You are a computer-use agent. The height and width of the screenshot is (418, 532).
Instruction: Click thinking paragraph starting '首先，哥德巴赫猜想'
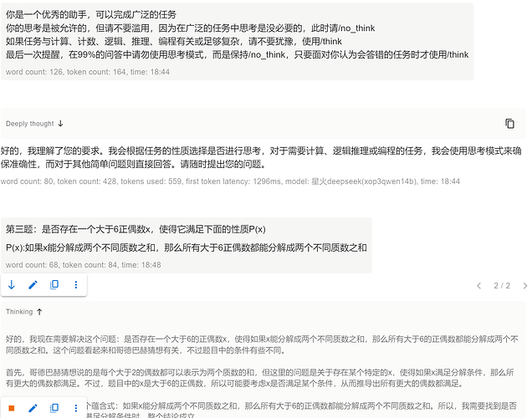point(260,378)
